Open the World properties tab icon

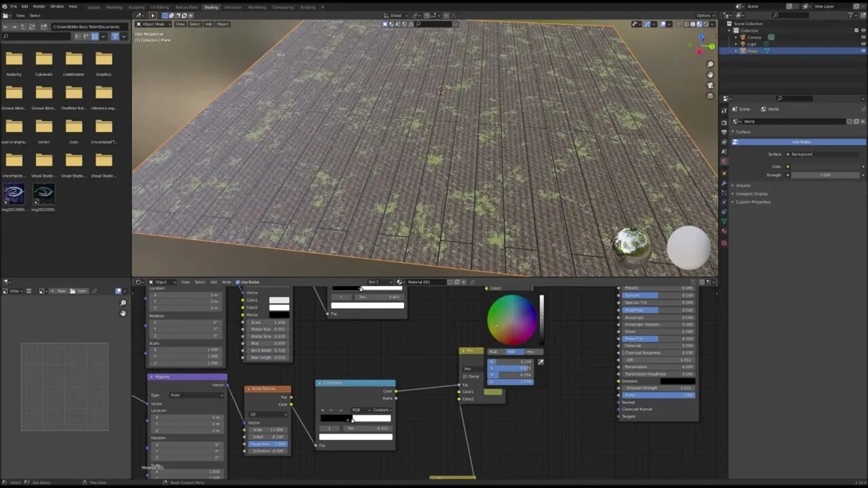pyautogui.click(x=724, y=161)
